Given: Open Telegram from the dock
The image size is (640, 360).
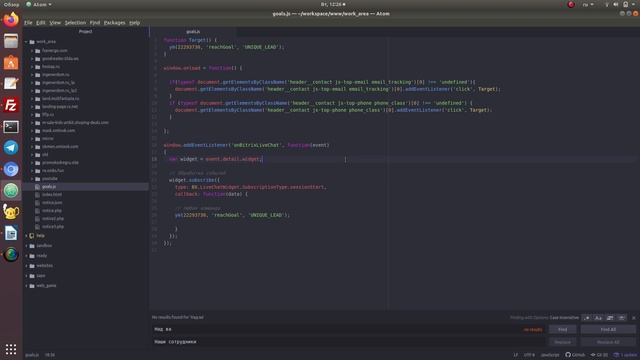Looking at the screenshot, I should click(x=11, y=148).
